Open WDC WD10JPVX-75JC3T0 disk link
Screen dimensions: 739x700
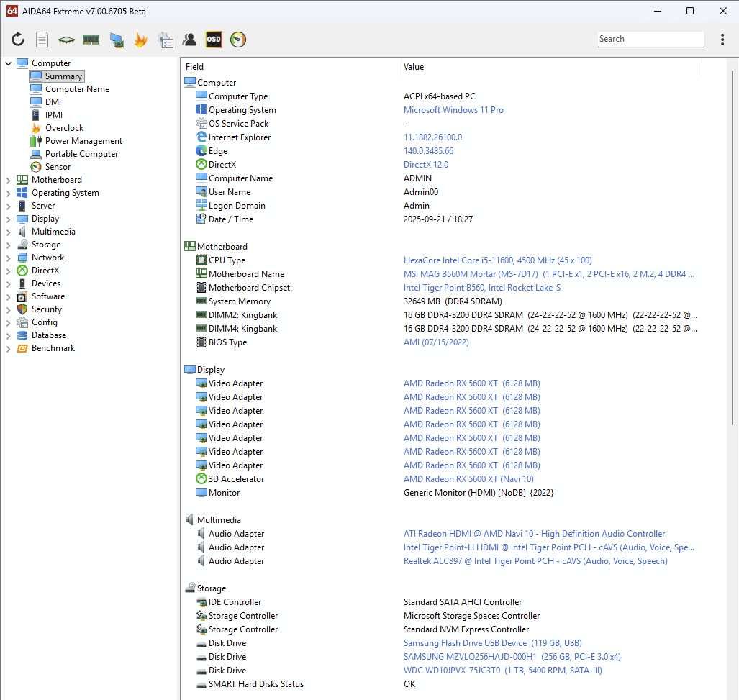click(503, 670)
